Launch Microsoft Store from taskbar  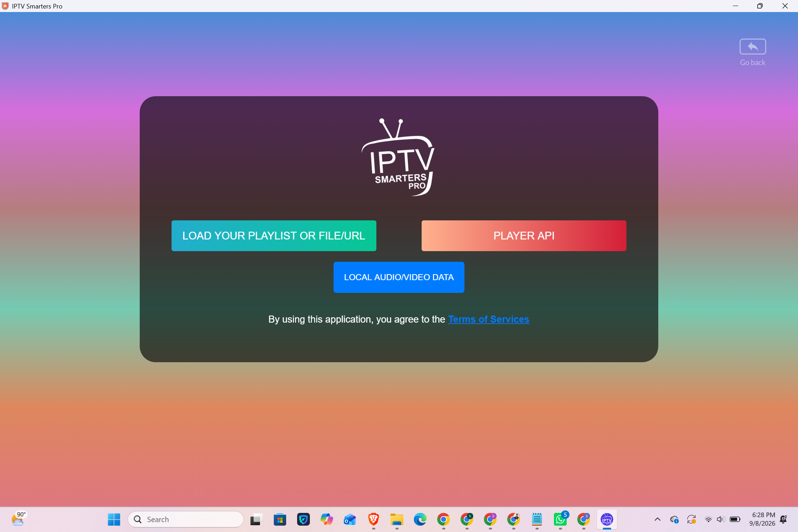pos(280,519)
